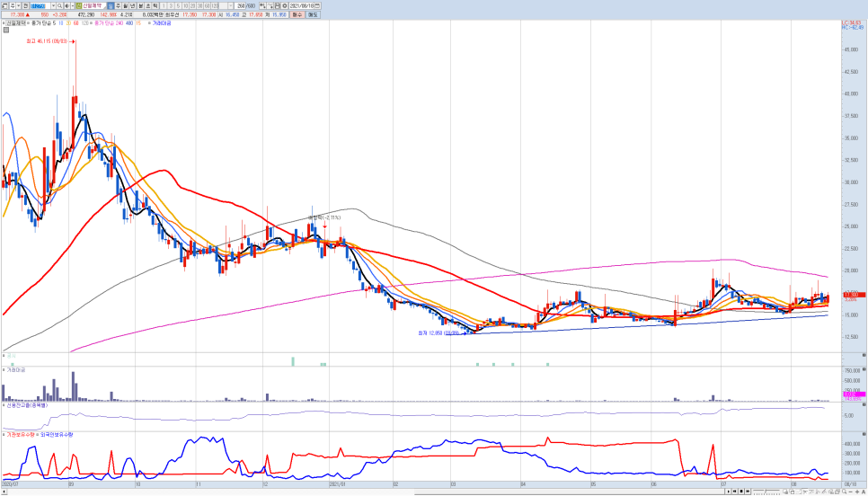Click the 외국인보유수량 legend label
The image size is (868, 496).
pos(57,435)
